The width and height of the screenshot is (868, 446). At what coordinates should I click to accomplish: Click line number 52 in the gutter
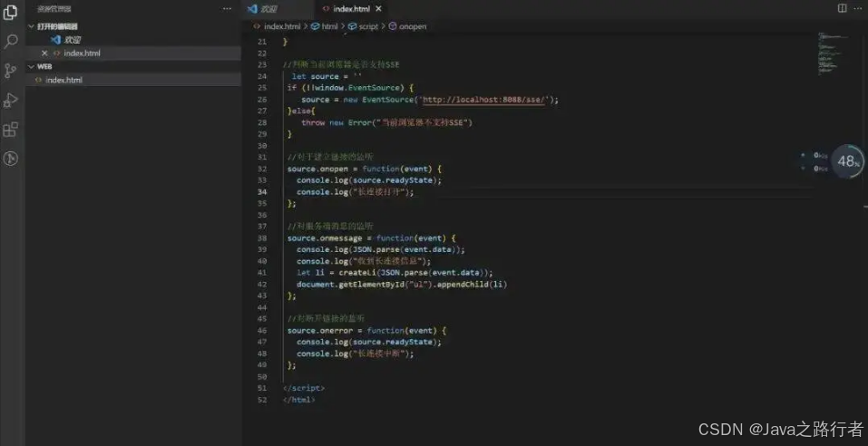pyautogui.click(x=261, y=400)
